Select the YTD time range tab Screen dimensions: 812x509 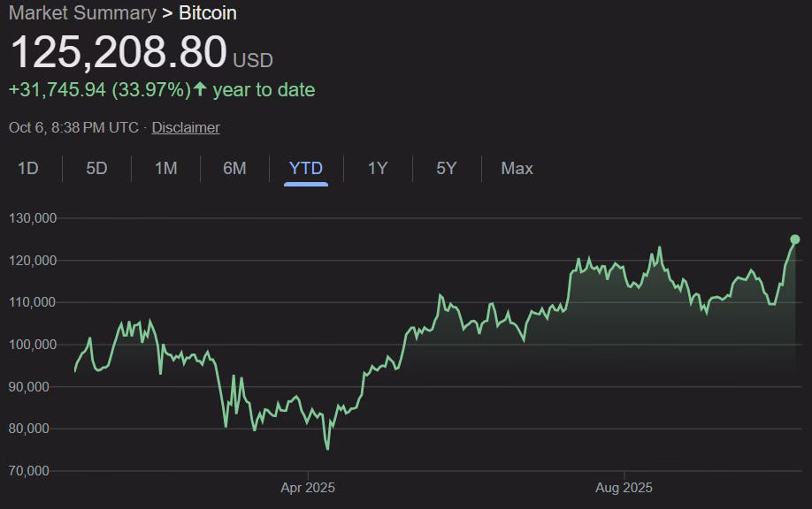point(305,168)
